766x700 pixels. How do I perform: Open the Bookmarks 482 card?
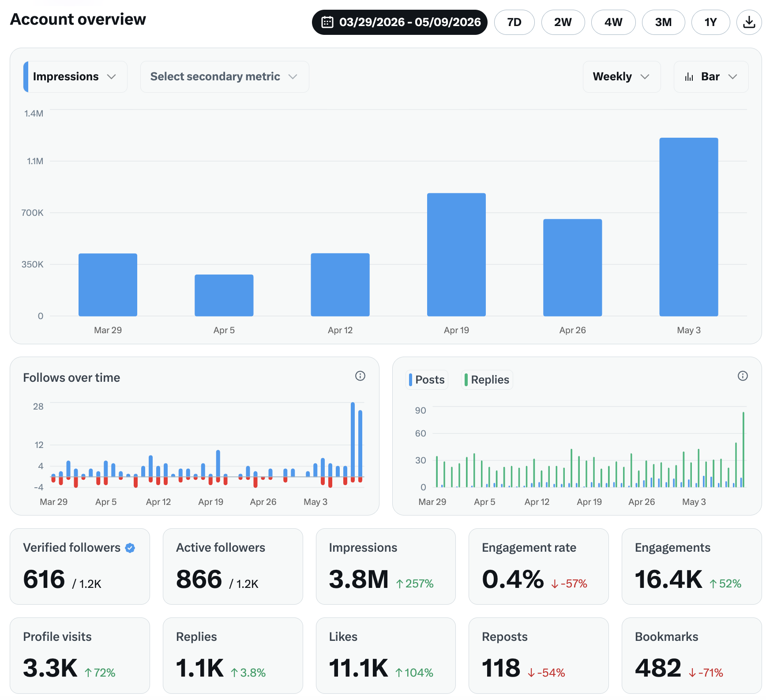pos(691,655)
